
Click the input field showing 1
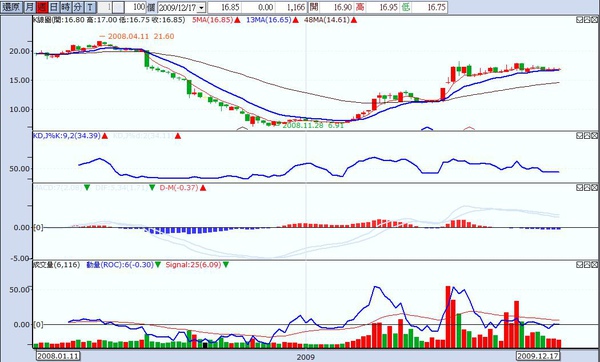pyautogui.click(x=105, y=7)
